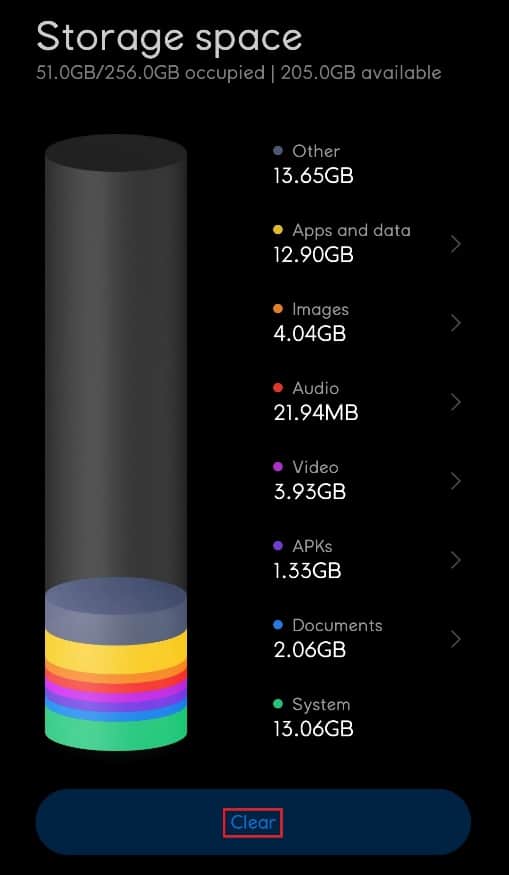Select yellow Apps and data legend dot

(x=278, y=230)
